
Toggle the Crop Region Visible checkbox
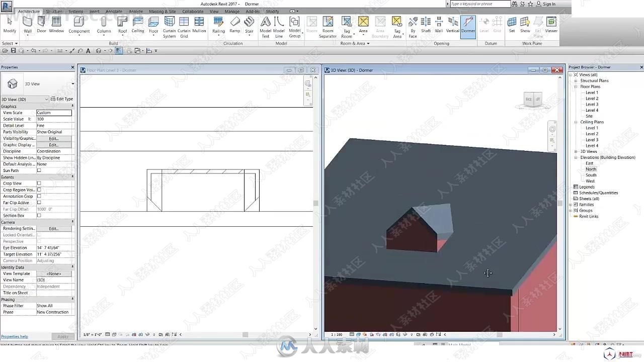click(x=39, y=190)
